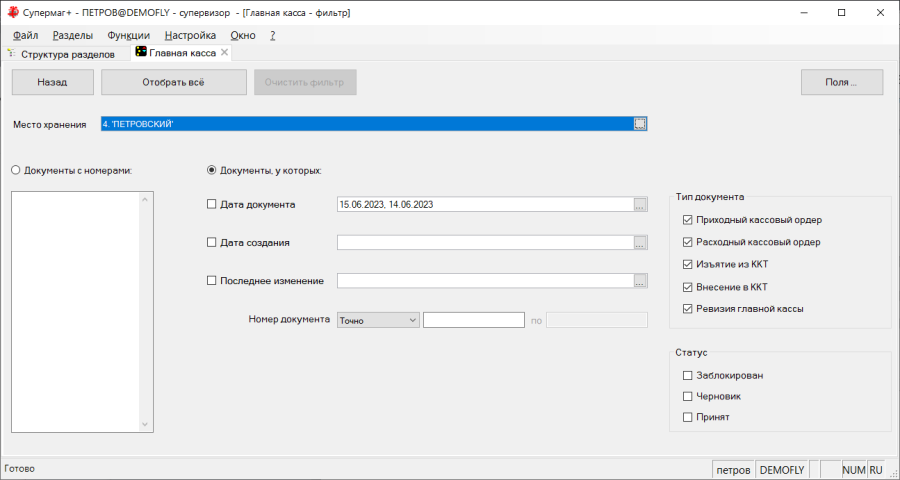
Task: Uncheck Приходный кассовый ордер document type
Action: click(687, 220)
